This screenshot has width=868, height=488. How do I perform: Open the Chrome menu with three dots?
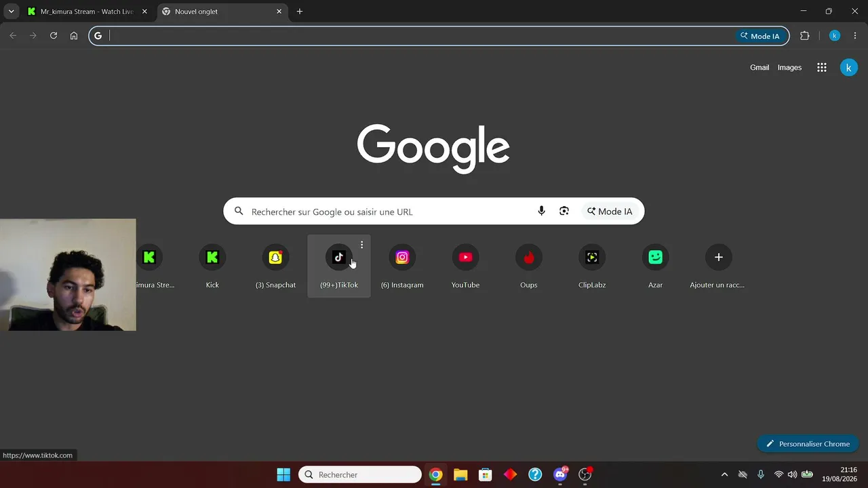[x=855, y=36]
